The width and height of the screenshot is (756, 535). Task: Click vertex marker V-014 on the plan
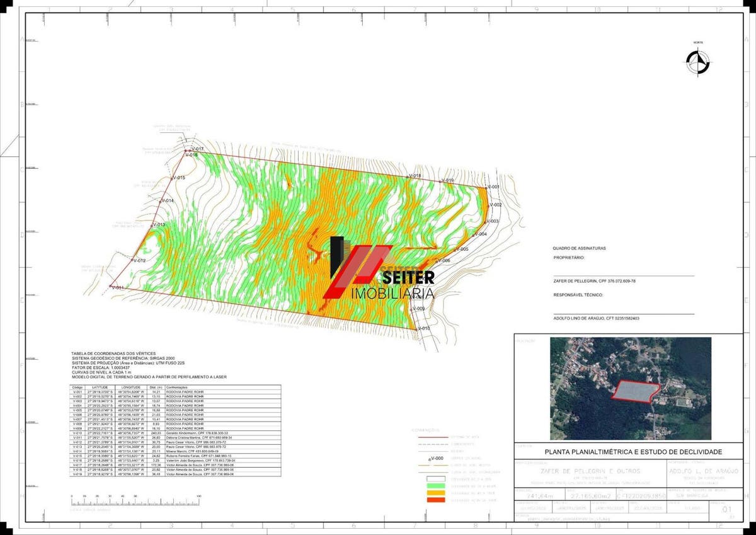[x=166, y=200]
